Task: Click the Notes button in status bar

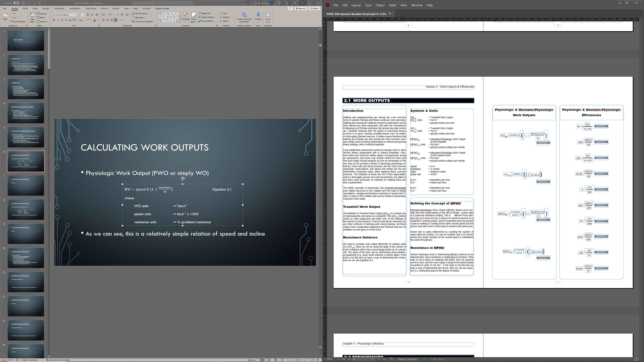Action: coord(252,360)
